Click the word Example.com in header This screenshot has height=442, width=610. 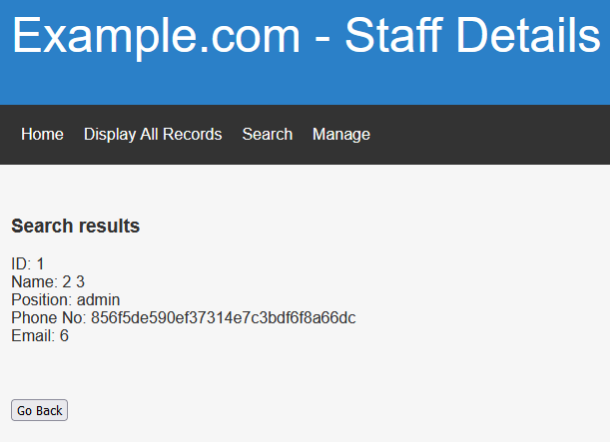click(156, 37)
